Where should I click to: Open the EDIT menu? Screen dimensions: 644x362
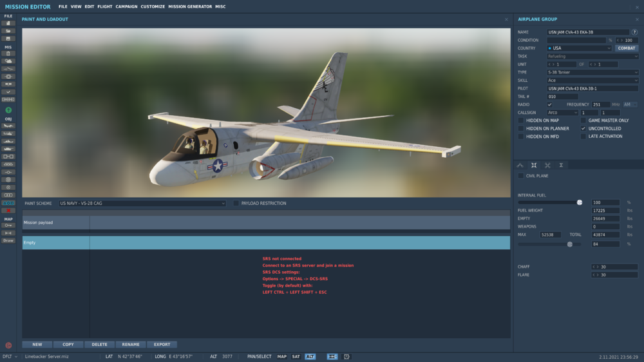pos(89,6)
